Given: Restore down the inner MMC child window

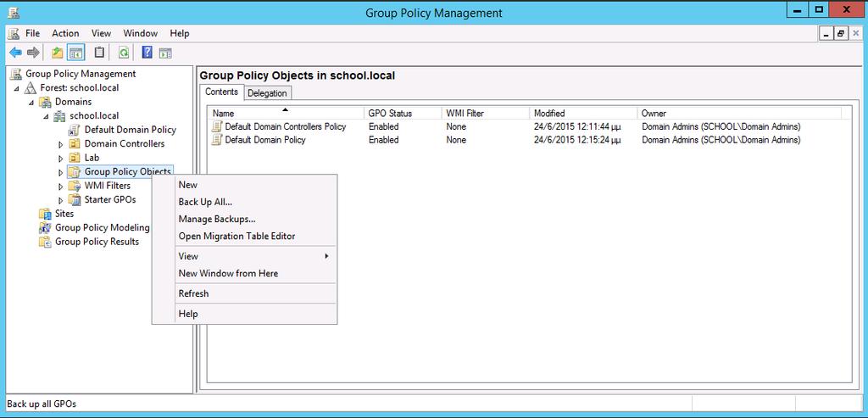Looking at the screenshot, I should click(841, 34).
